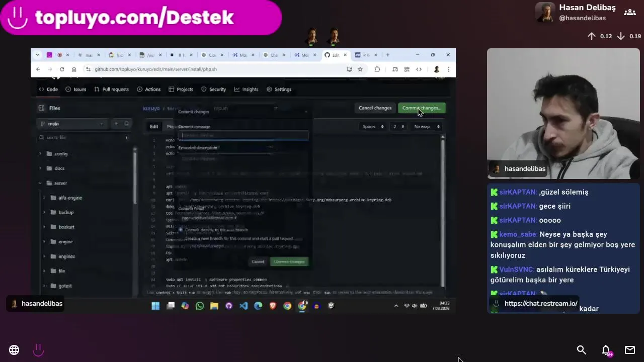Open the browser side panel icon
The image size is (644, 362).
tap(395, 69)
